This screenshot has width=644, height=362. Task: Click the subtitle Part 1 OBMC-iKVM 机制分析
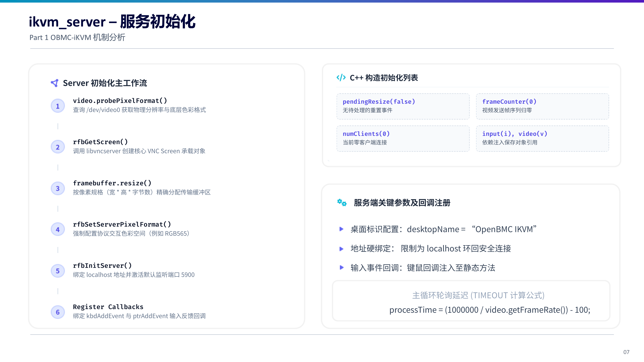[x=77, y=37]
